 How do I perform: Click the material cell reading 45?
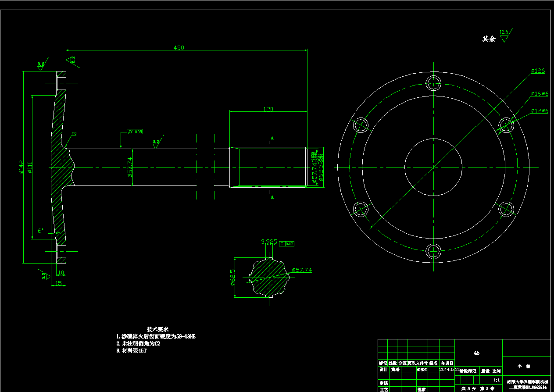coord(477,353)
